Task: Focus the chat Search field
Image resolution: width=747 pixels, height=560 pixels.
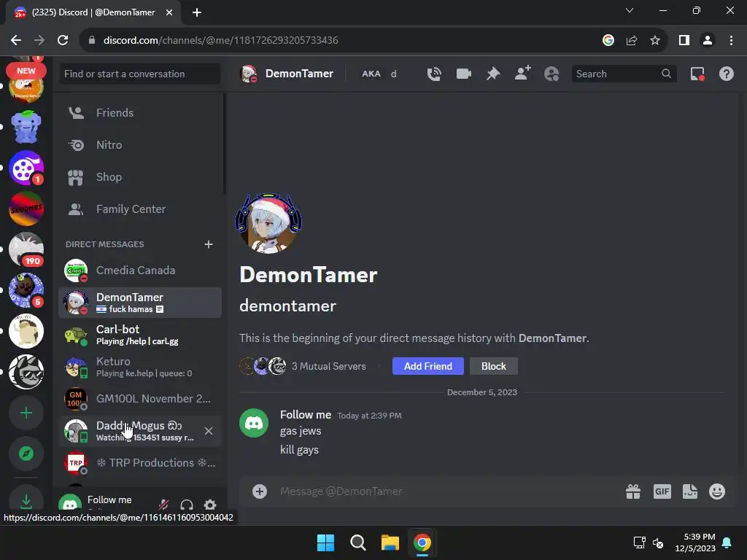Action: (x=624, y=74)
